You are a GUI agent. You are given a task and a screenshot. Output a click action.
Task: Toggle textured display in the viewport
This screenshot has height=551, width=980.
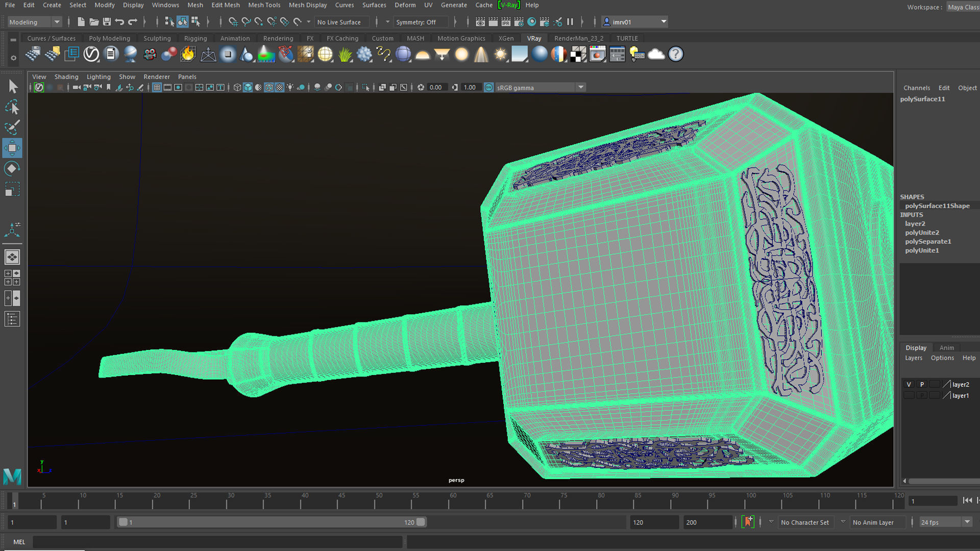click(279, 88)
